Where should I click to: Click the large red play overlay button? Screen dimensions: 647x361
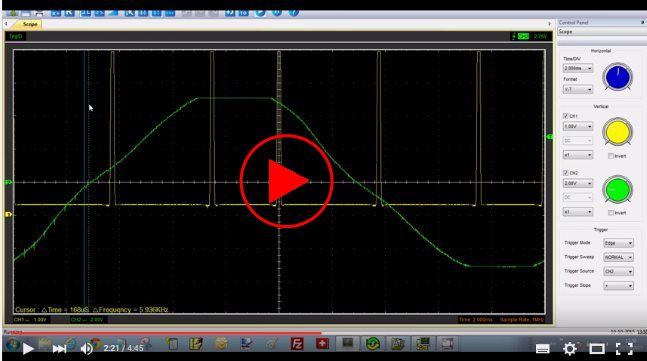click(x=286, y=181)
